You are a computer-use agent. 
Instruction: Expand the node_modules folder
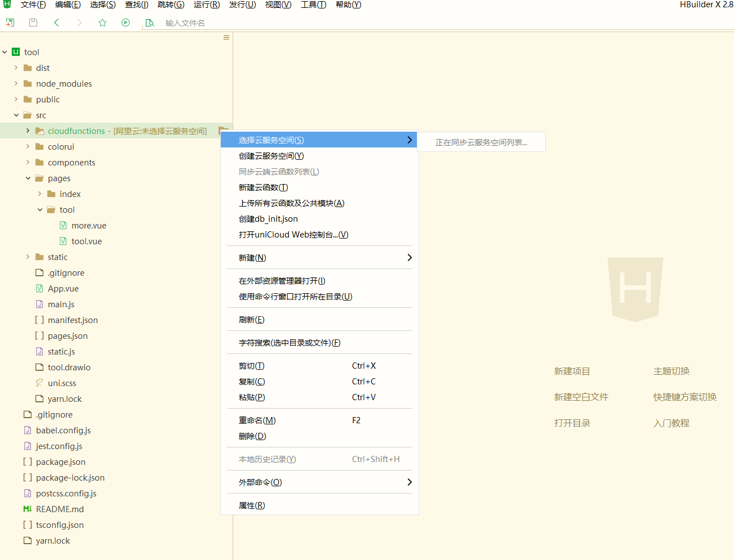[x=16, y=83]
